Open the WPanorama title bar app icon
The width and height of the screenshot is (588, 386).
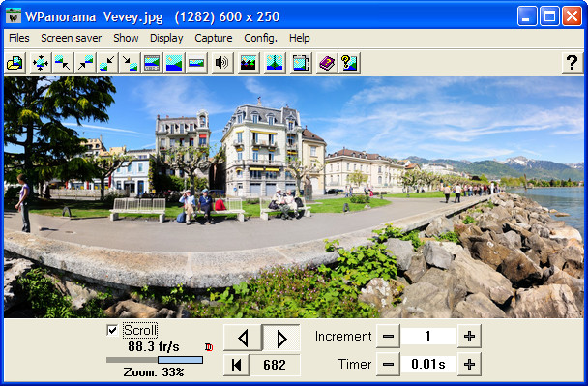tap(14, 16)
